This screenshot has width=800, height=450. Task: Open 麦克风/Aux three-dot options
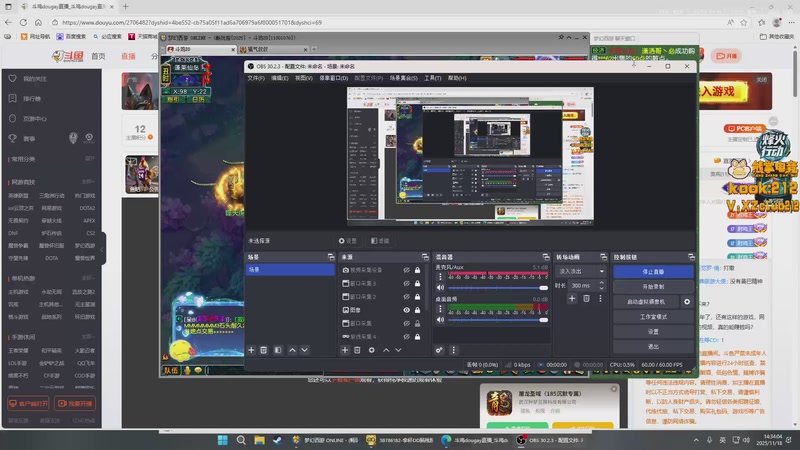click(440, 277)
